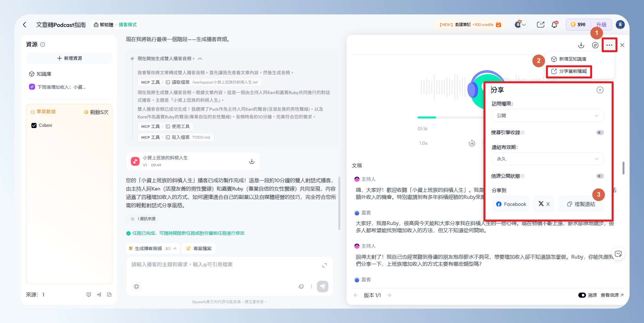
Task: Click the download icon in the audio panel
Action: 581,45
